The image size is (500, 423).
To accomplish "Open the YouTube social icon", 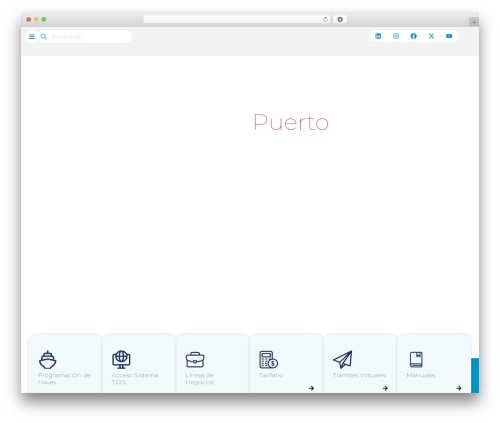I will click(449, 36).
